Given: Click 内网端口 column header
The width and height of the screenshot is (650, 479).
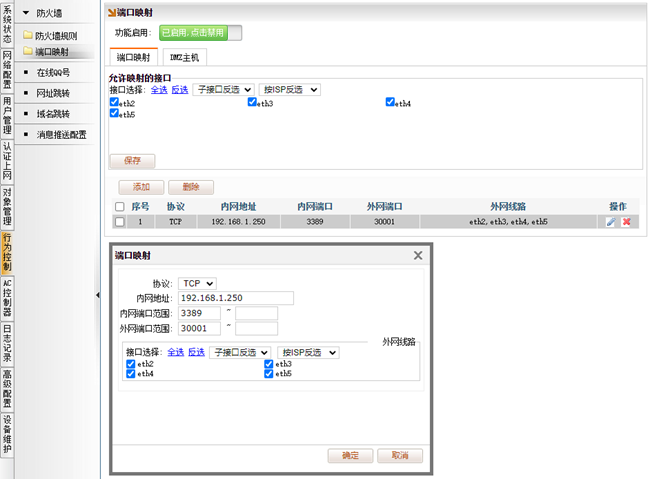Looking at the screenshot, I should 315,207.
